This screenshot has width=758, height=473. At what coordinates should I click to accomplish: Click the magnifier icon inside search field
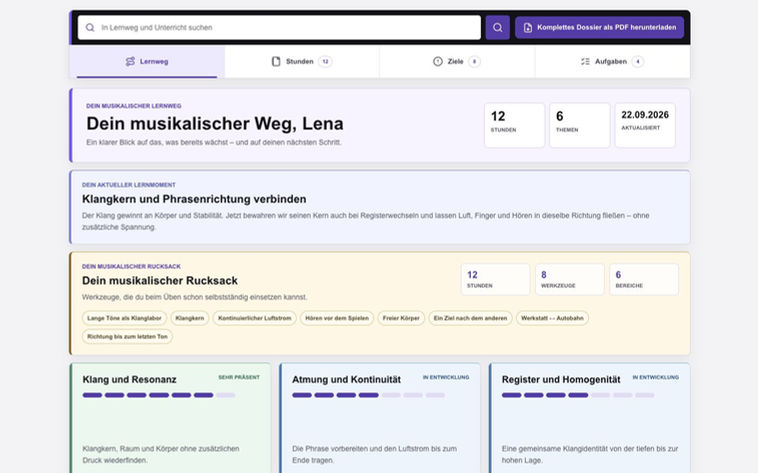click(x=90, y=28)
